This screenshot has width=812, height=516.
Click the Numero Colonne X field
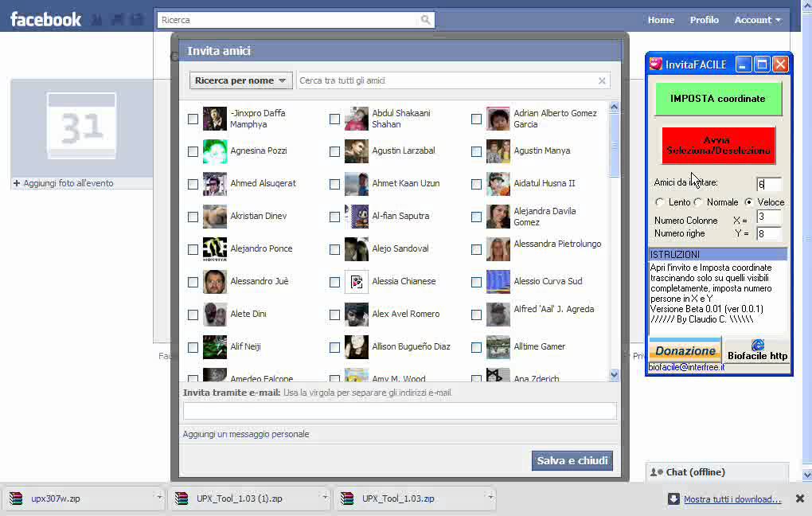pyautogui.click(x=768, y=217)
